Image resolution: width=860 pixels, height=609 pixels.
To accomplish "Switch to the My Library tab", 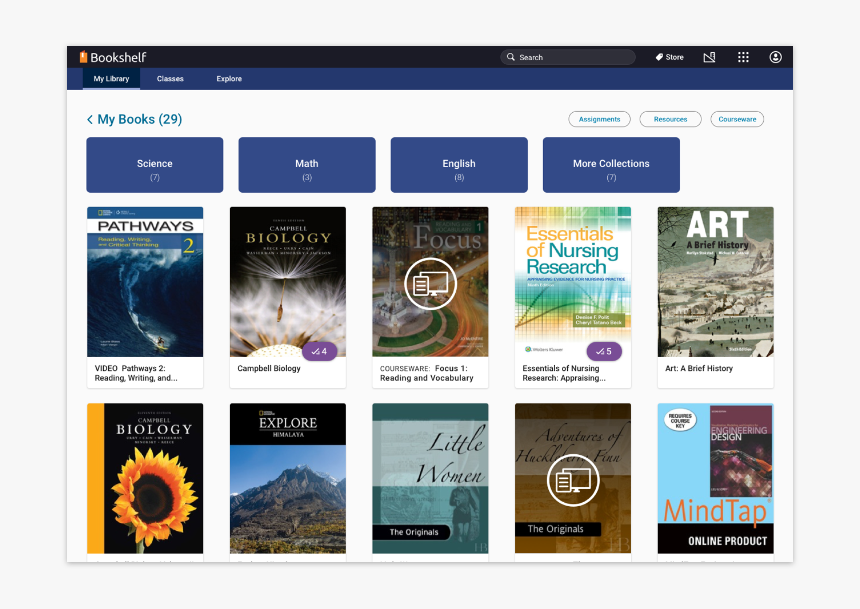I will point(111,79).
